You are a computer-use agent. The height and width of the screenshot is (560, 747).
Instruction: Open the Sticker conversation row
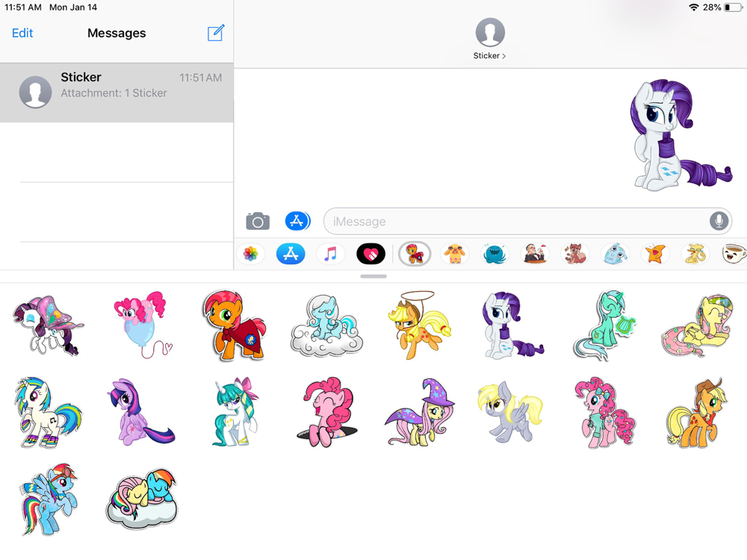[117, 93]
